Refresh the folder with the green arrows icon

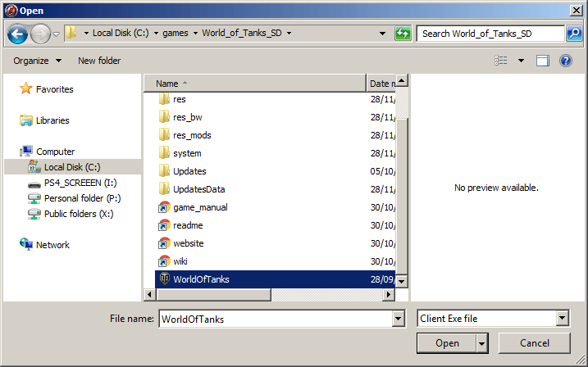403,34
